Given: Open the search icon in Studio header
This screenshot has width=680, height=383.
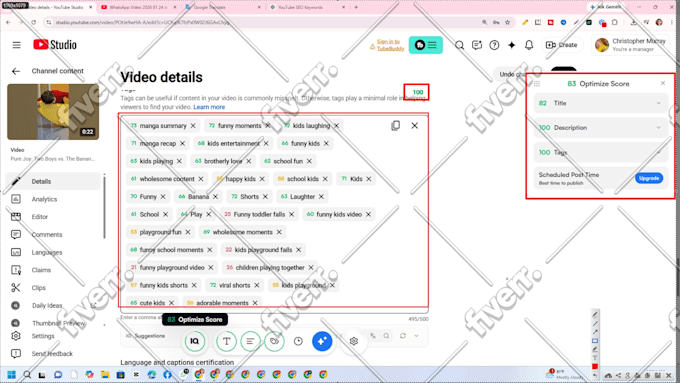Looking at the screenshot, I should [x=459, y=45].
